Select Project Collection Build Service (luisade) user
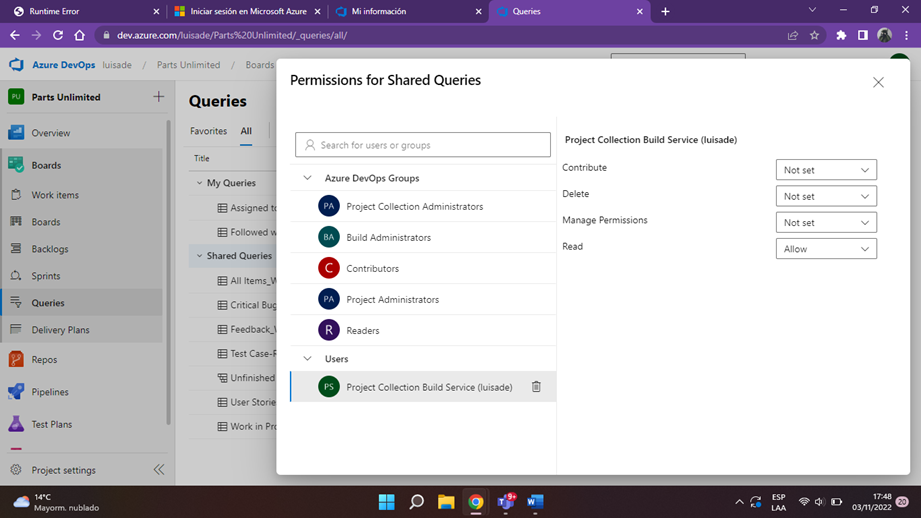 tap(423, 386)
